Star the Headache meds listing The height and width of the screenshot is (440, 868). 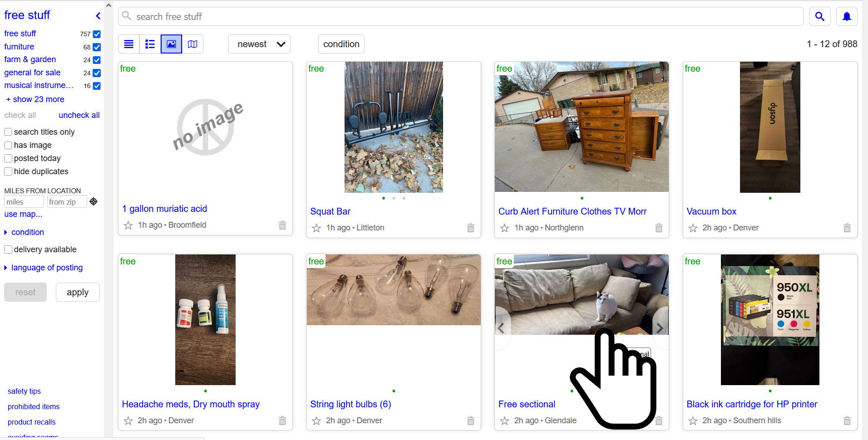coord(128,421)
